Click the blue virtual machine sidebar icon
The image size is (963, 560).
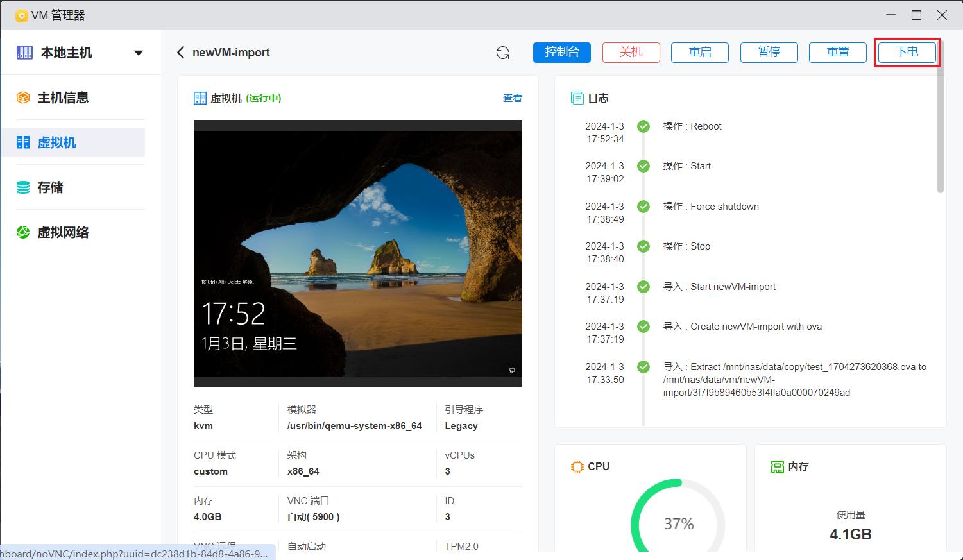[23, 142]
